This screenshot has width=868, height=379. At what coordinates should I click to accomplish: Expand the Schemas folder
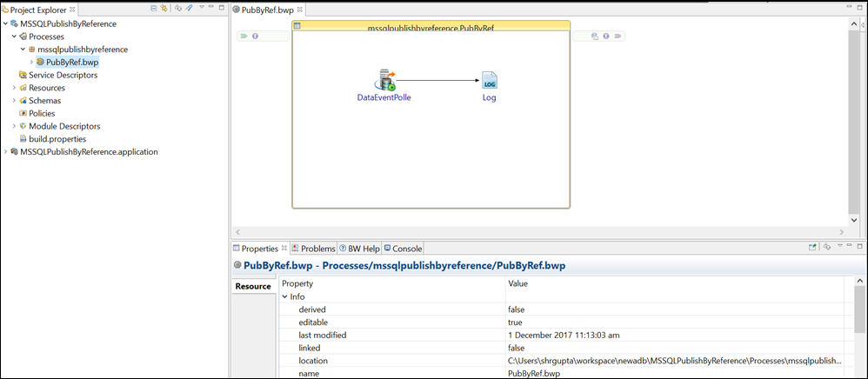point(15,101)
